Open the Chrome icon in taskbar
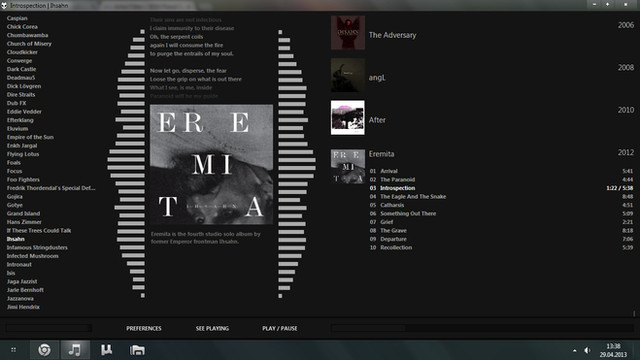Screen dimensions: 640x360 (44, 350)
